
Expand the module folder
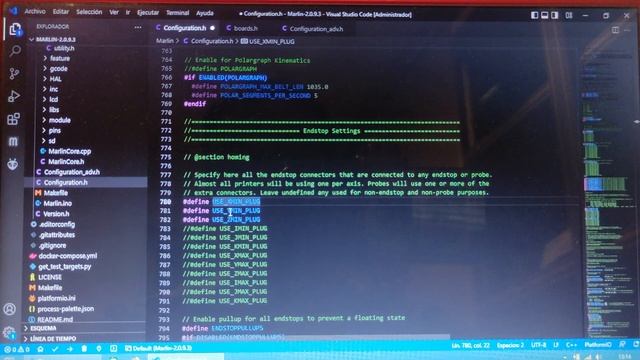pyautogui.click(x=60, y=120)
